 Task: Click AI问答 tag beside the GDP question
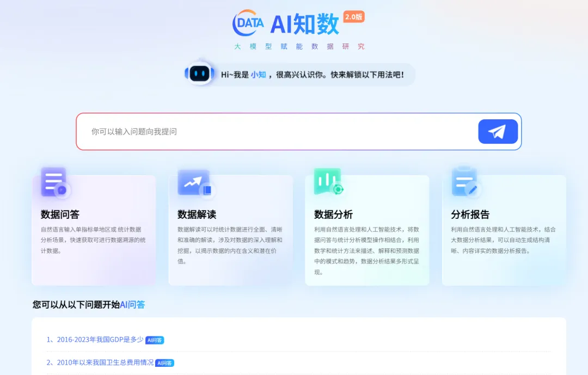click(x=155, y=340)
